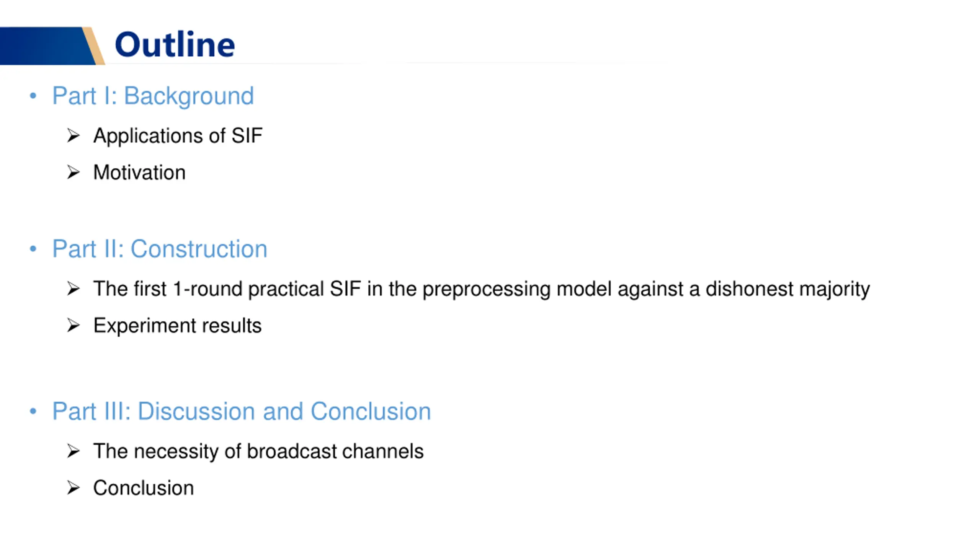Click the Motivation bullet text
This screenshot has height=551, width=980.
tap(139, 172)
